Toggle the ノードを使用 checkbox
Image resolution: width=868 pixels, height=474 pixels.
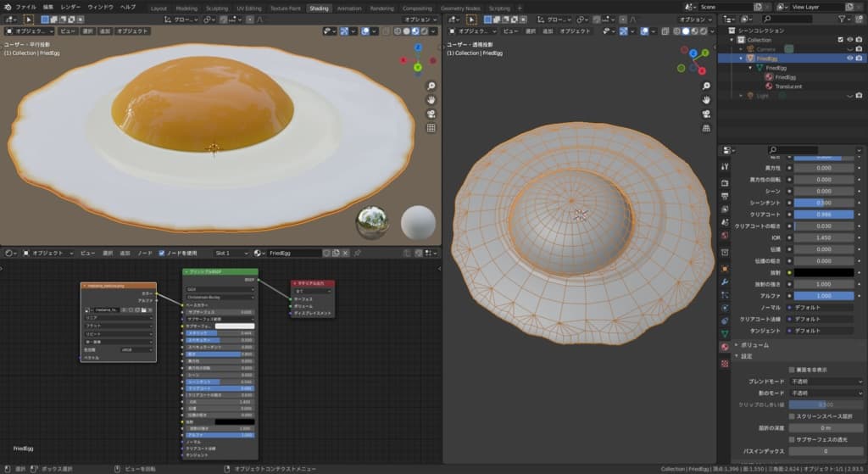point(162,253)
